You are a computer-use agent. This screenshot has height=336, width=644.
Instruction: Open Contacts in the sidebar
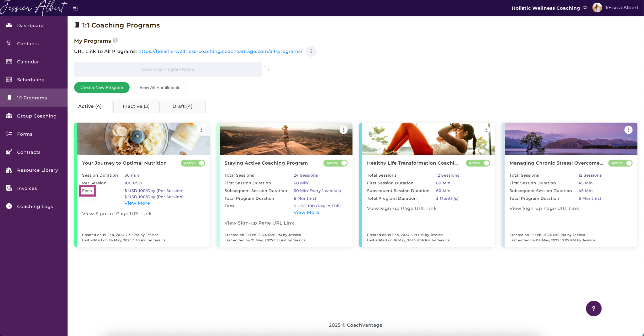(x=34, y=44)
